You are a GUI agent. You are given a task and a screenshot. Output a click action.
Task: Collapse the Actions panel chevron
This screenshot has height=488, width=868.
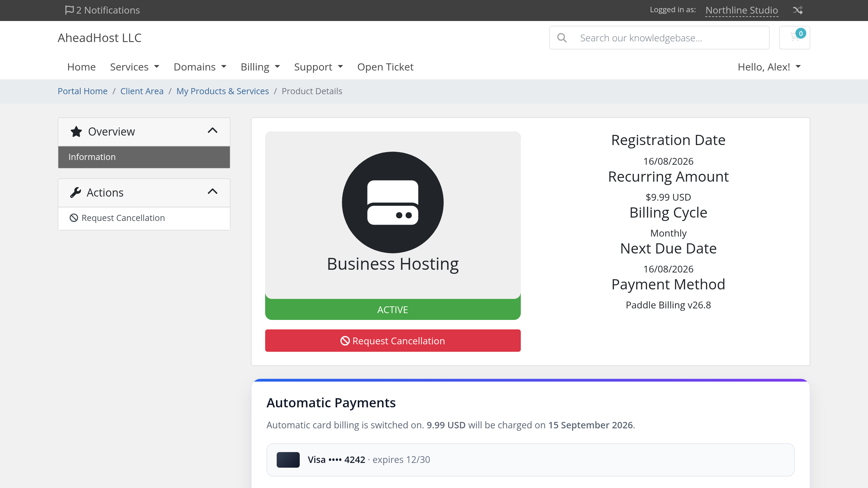[x=213, y=192]
